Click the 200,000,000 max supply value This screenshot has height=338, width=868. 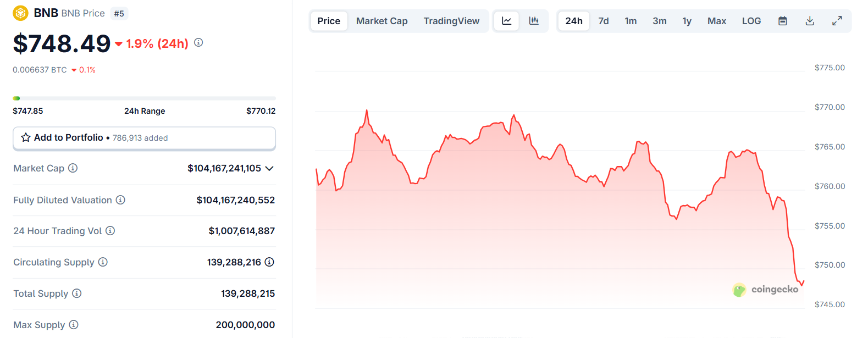(245, 325)
